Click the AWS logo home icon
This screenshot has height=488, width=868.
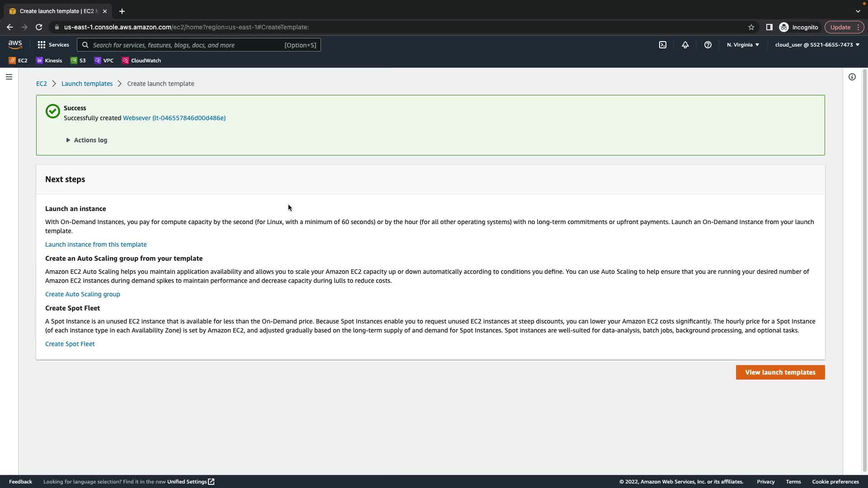[x=15, y=44]
